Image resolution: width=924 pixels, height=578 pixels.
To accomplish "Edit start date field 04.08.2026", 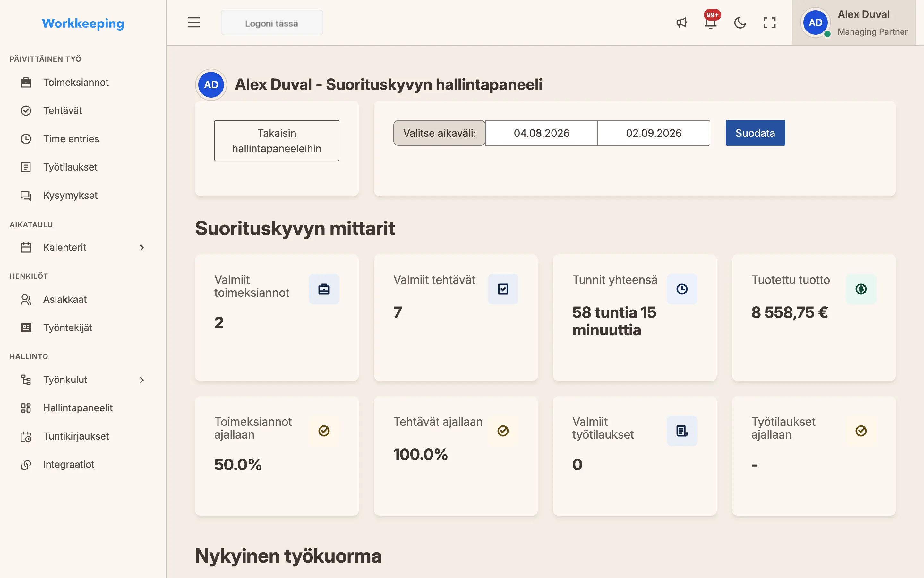I will pos(542,133).
